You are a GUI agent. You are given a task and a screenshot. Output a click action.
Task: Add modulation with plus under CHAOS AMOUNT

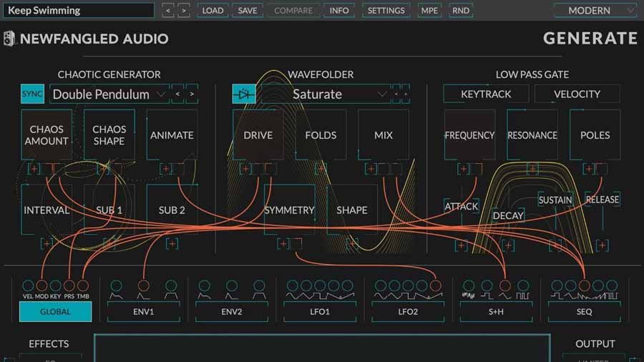(34, 169)
